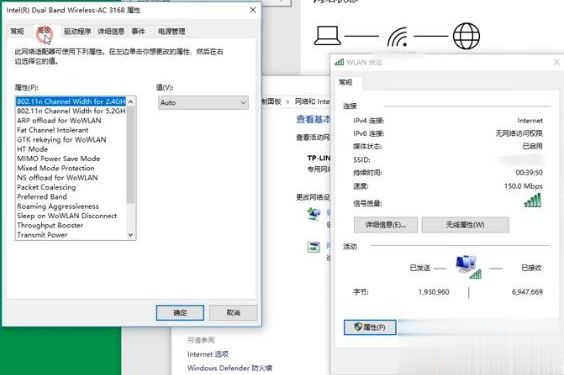Click the 常规 tab in WLAN status

346,82
